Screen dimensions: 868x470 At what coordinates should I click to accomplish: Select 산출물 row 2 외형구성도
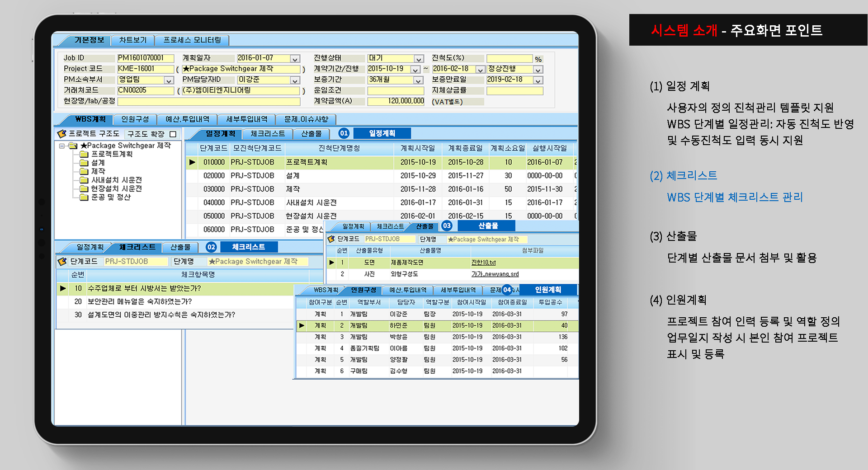pyautogui.click(x=452, y=274)
